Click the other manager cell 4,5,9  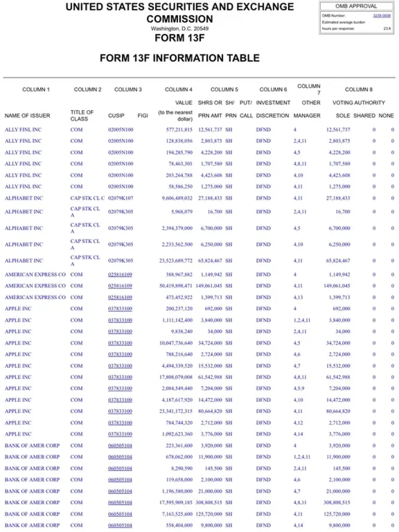pos(299,389)
